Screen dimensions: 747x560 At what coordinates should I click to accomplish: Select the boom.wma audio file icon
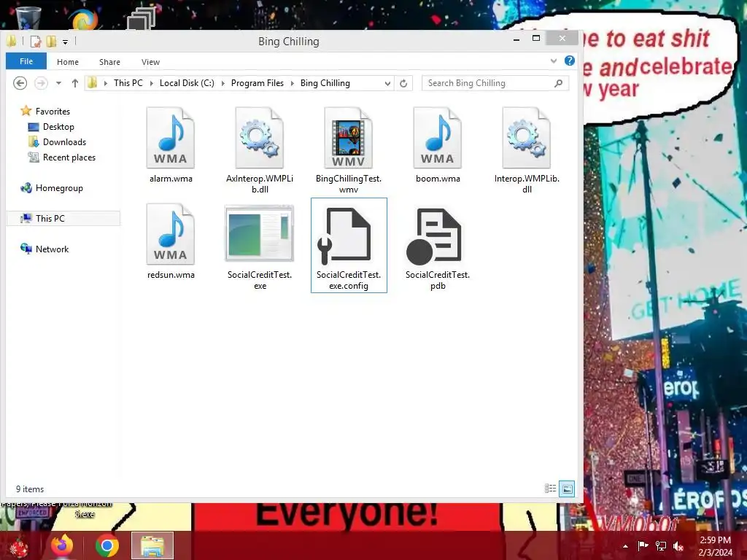pyautogui.click(x=438, y=138)
